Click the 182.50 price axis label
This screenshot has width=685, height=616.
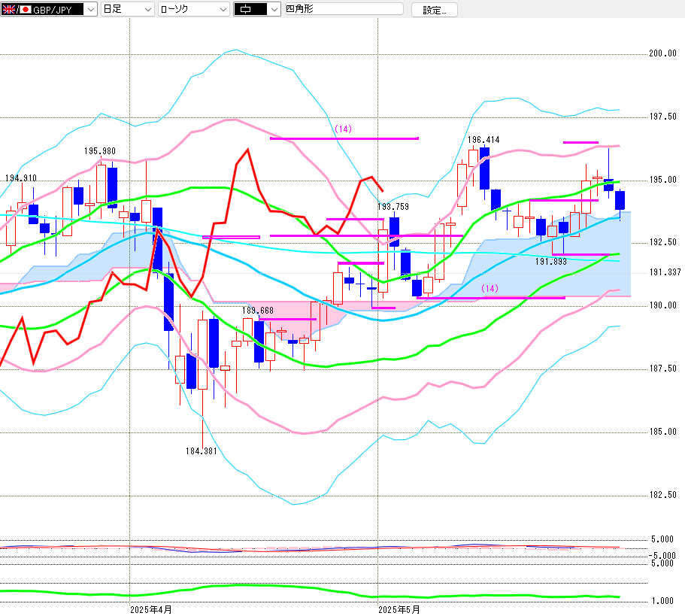click(x=662, y=495)
